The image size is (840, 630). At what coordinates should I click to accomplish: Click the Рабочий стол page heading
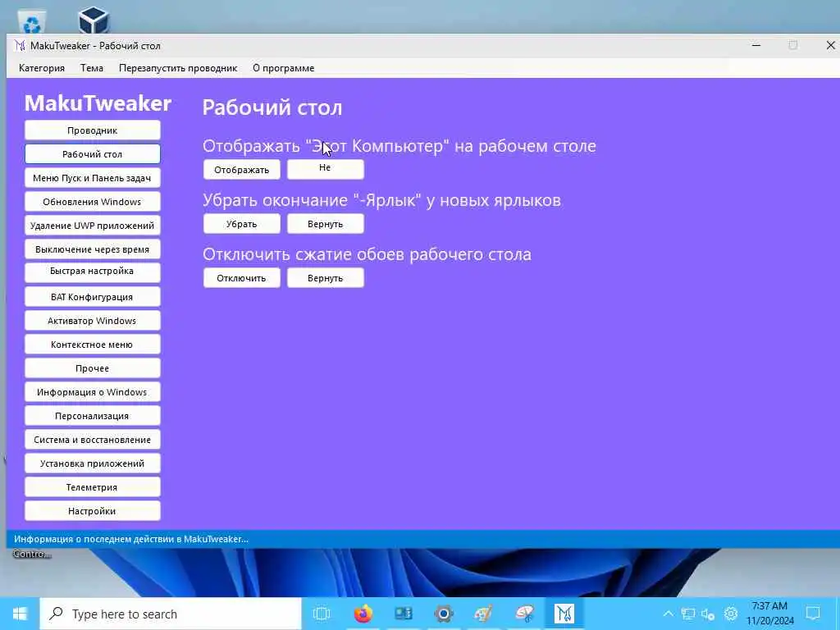272,107
